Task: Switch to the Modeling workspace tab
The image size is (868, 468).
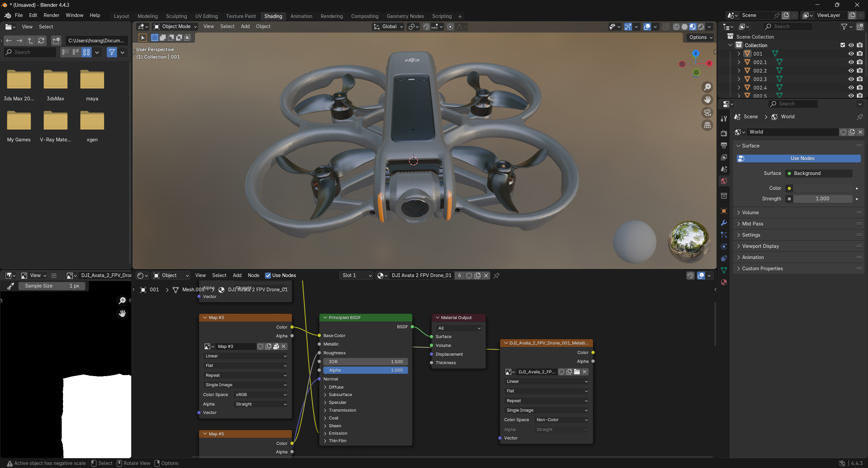Action: pyautogui.click(x=147, y=16)
